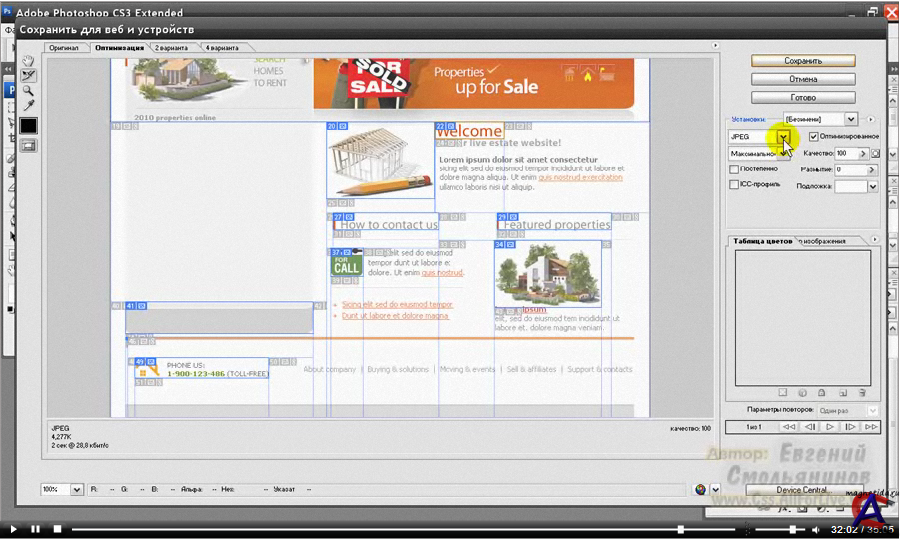Click the Device Central button
The image size is (900, 540).
[x=802, y=490]
